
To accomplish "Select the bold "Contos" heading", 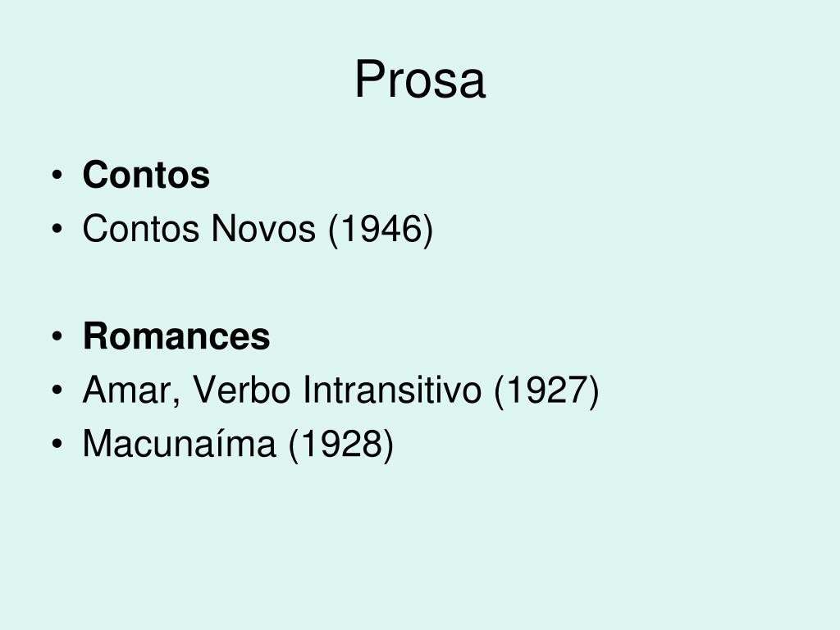I will (146, 175).
